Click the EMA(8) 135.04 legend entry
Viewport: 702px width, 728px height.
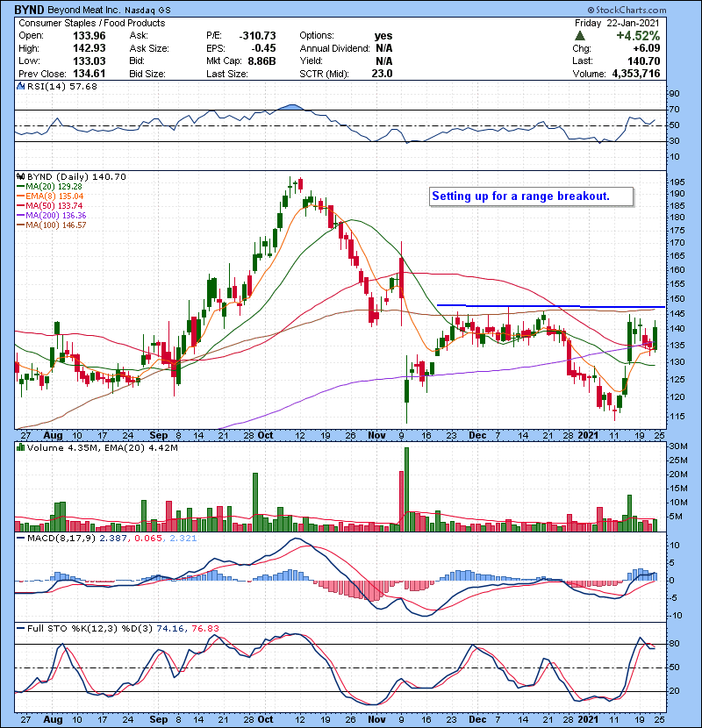coord(50,196)
